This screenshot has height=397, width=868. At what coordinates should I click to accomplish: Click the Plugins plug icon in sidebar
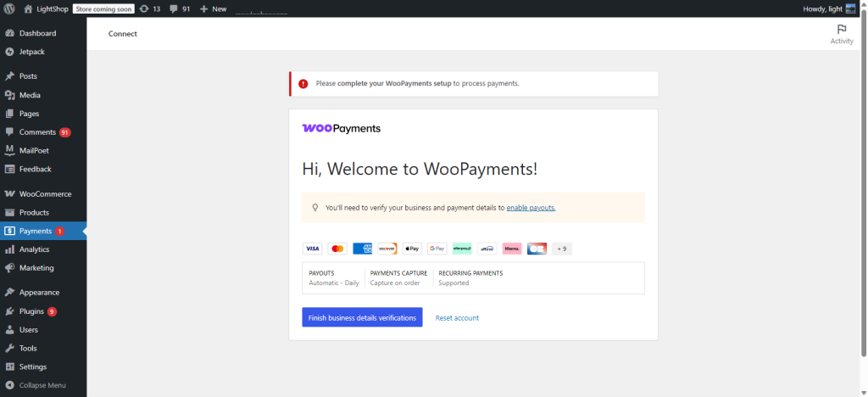coord(9,311)
